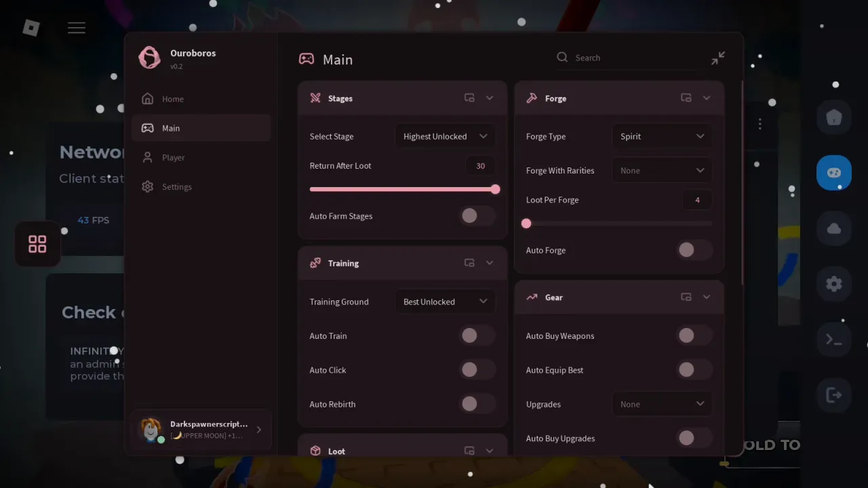Click the Loot Per Forge slider handle
Image resolution: width=868 pixels, height=488 pixels.
point(526,224)
